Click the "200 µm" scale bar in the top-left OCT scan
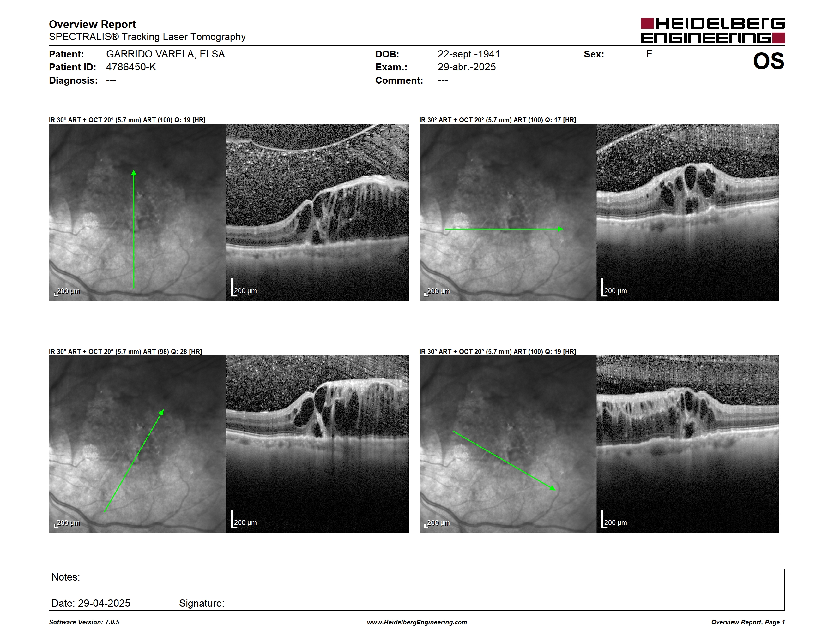The height and width of the screenshot is (644, 834). (x=245, y=288)
